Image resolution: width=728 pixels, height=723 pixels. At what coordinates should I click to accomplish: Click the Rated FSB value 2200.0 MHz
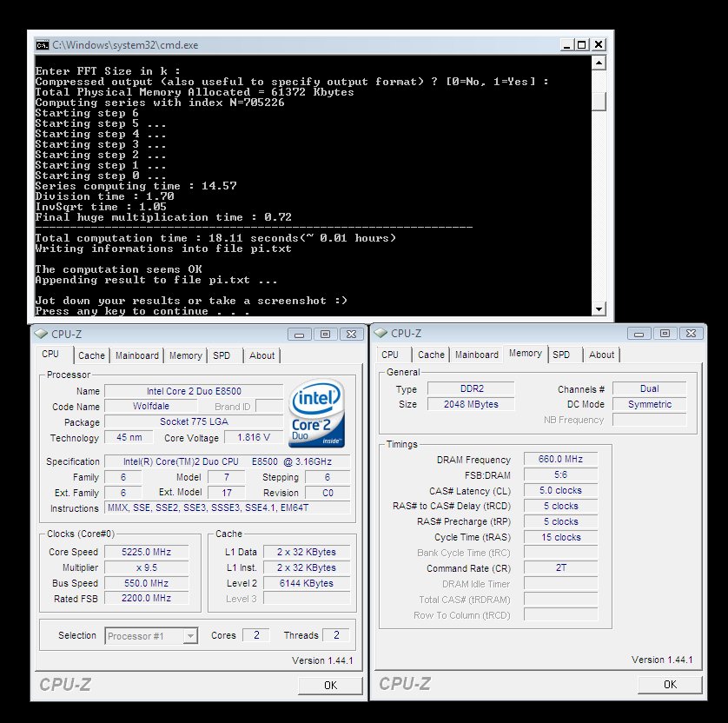[146, 599]
